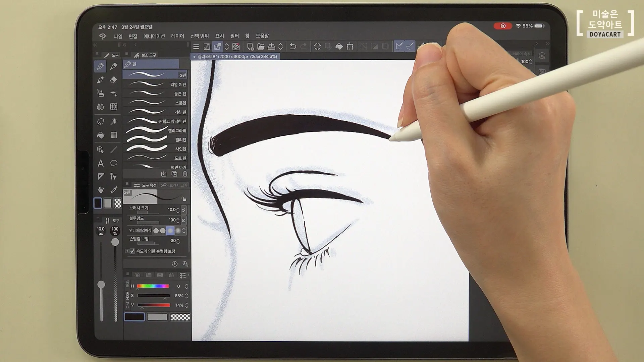The width and height of the screenshot is (644, 362).
Task: Open the 파일 (File) menu
Action: (118, 36)
